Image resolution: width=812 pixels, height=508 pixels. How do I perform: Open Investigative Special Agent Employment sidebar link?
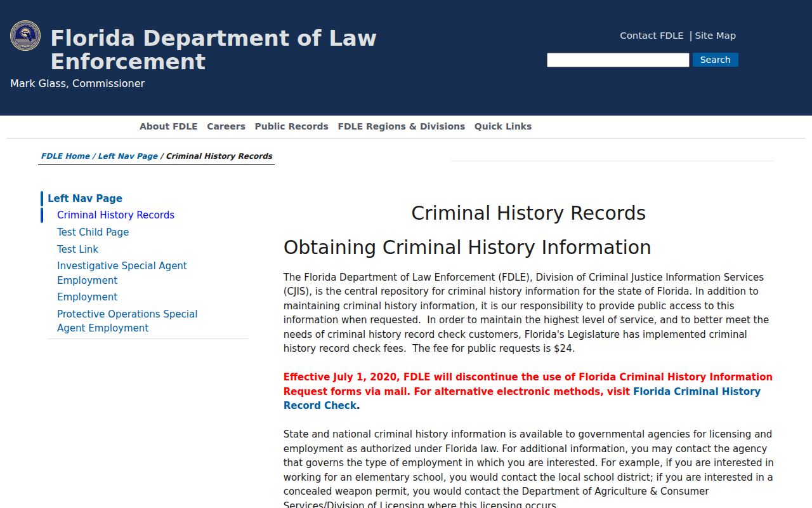click(x=122, y=273)
